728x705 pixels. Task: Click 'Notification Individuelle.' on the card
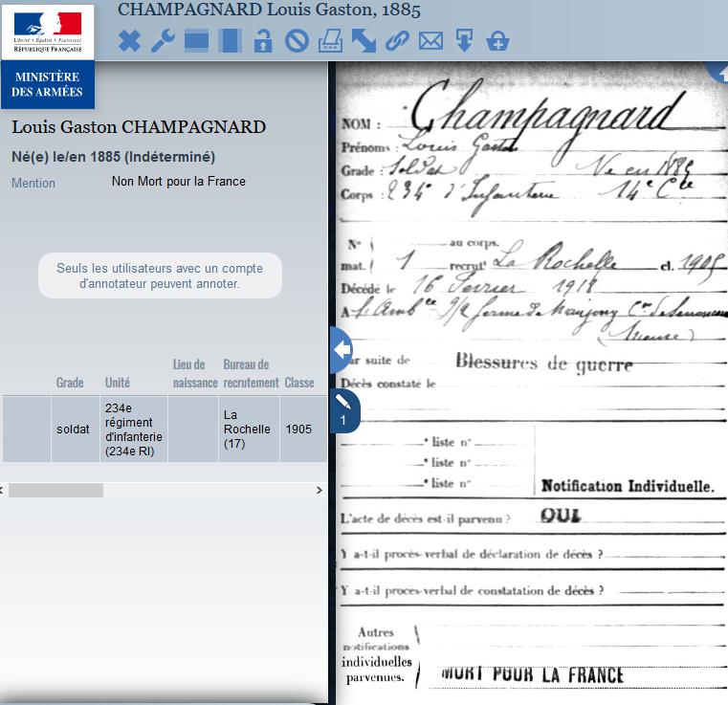pyautogui.click(x=628, y=486)
